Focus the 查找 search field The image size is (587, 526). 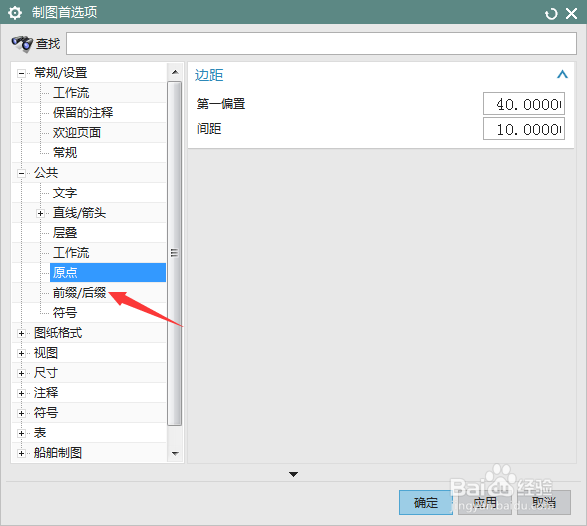click(x=321, y=43)
